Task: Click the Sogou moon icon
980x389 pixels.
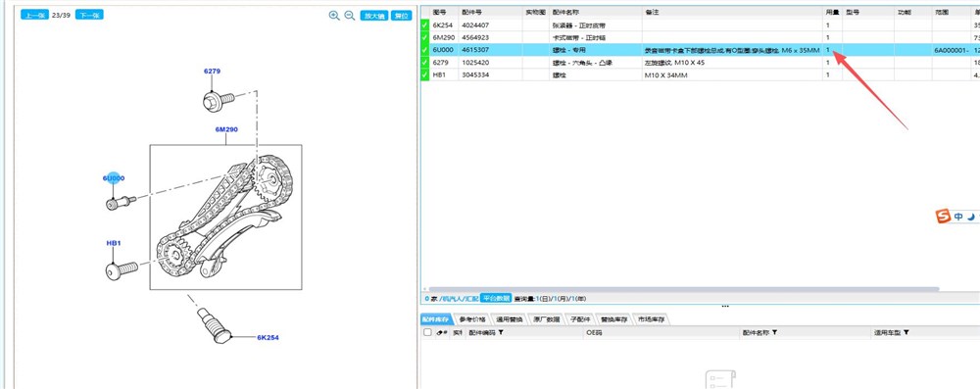Action: (971, 217)
